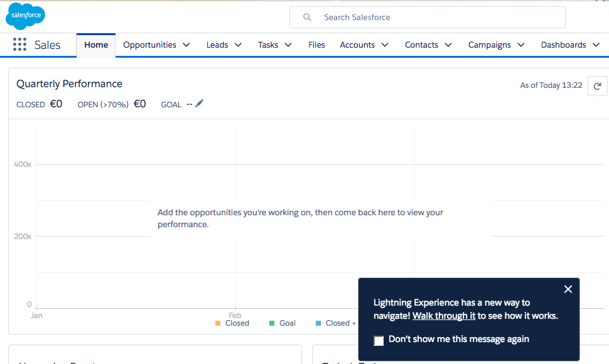The height and width of the screenshot is (364, 609).
Task: Refresh the Quarterly Performance chart
Action: tap(597, 86)
